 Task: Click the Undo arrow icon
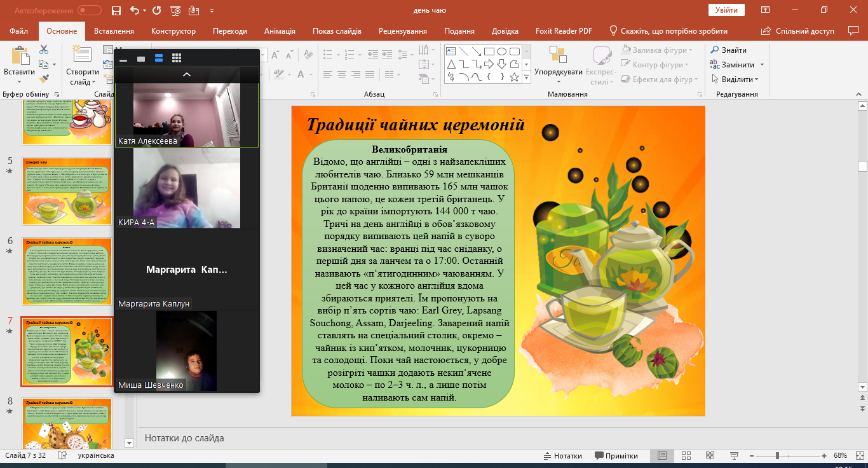[134, 10]
